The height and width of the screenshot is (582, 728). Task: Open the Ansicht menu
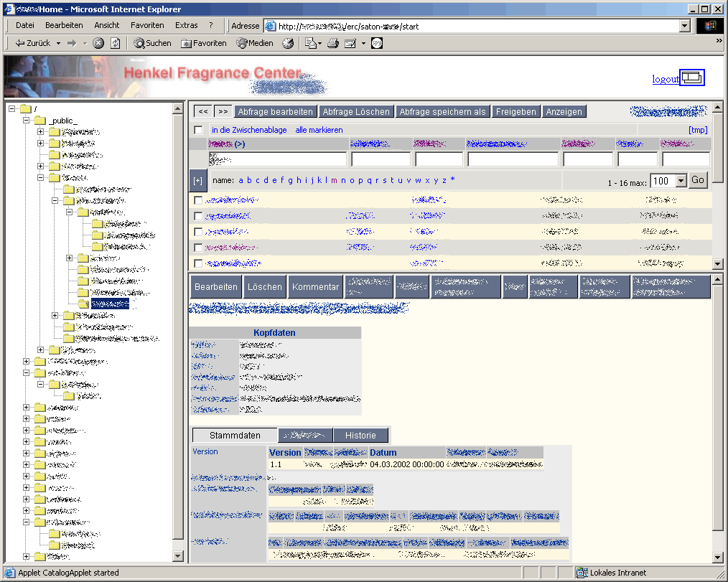[x=107, y=25]
